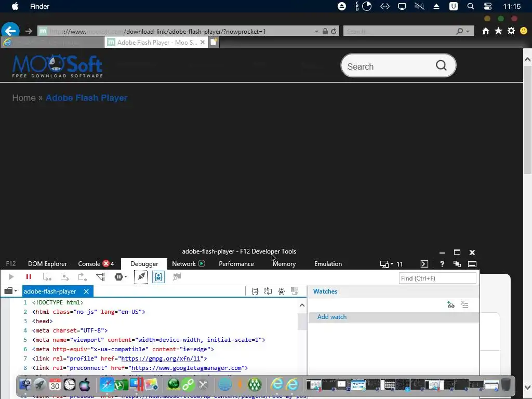Image resolution: width=532 pixels, height=399 pixels.
Task: Click the Step over debugger icon
Action: click(64, 277)
